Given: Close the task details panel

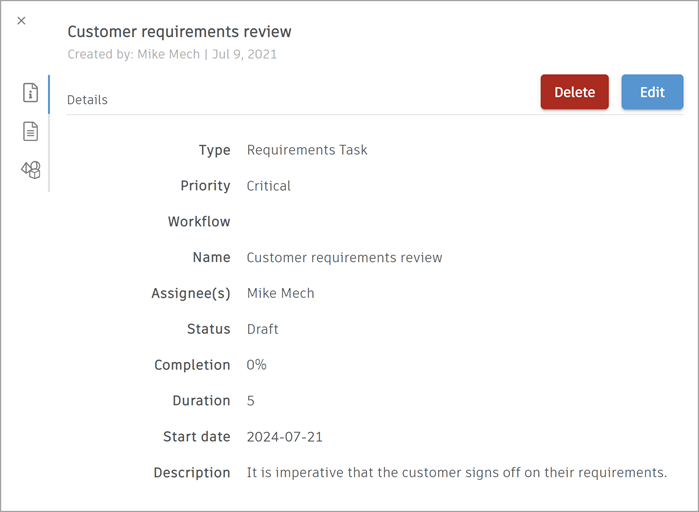Looking at the screenshot, I should (22, 21).
